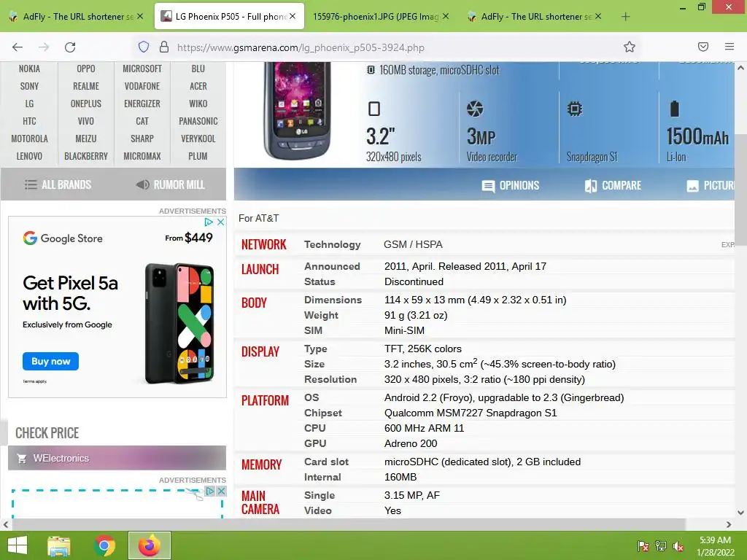The image size is (747, 560).
Task: Open the BlackBerry brand link
Action: (x=86, y=156)
